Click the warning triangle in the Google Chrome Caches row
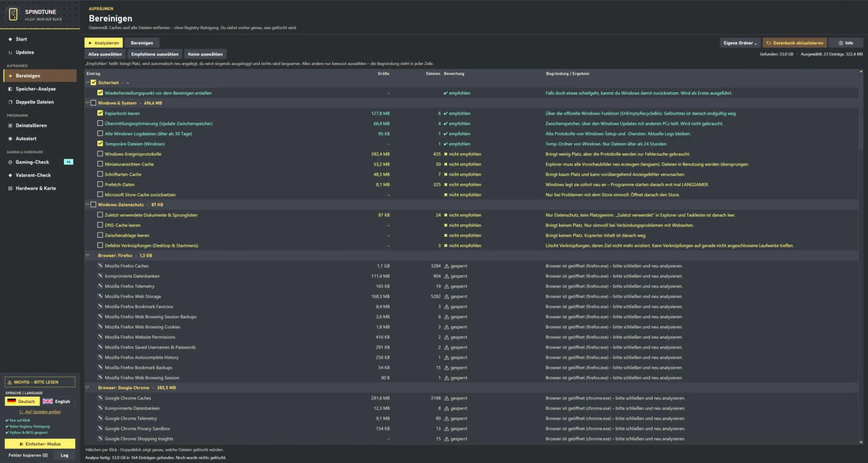 pos(447,398)
